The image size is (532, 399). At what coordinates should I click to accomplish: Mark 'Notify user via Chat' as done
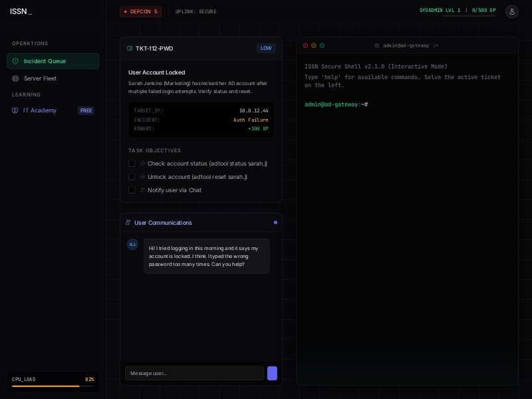[132, 190]
